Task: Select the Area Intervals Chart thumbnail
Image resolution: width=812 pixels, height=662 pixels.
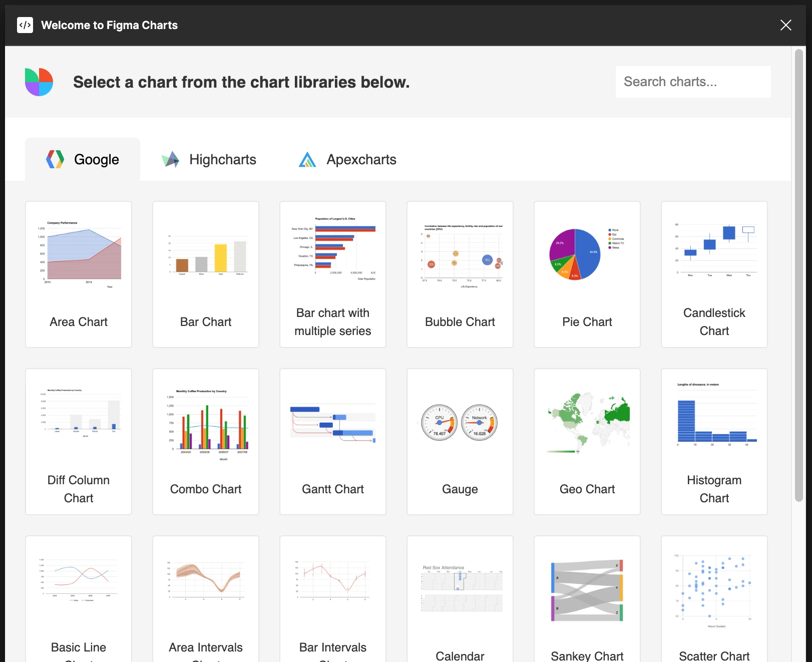Action: point(206,580)
